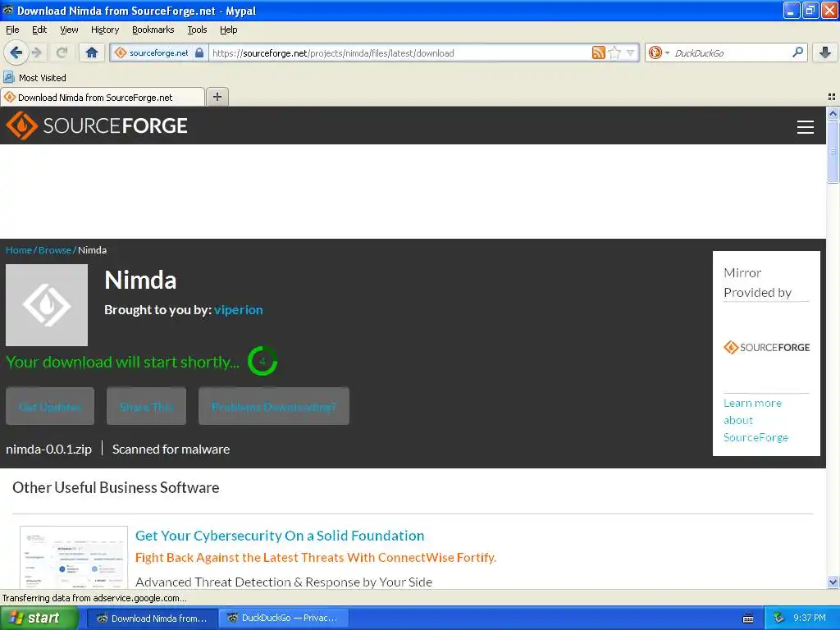Open the Downloads arrow button
The width and height of the screenshot is (840, 630).
coord(825,52)
